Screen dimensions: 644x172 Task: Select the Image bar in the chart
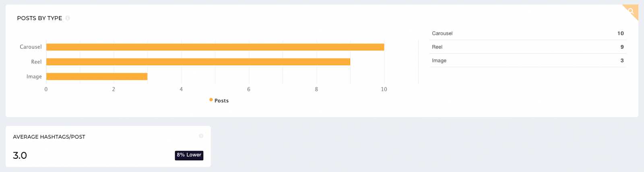(x=97, y=77)
